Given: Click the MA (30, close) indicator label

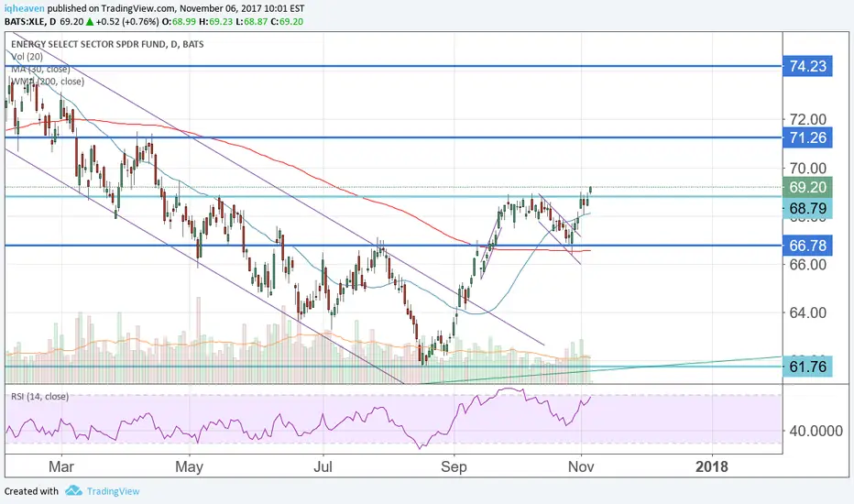Looking at the screenshot, I should coord(41,70).
